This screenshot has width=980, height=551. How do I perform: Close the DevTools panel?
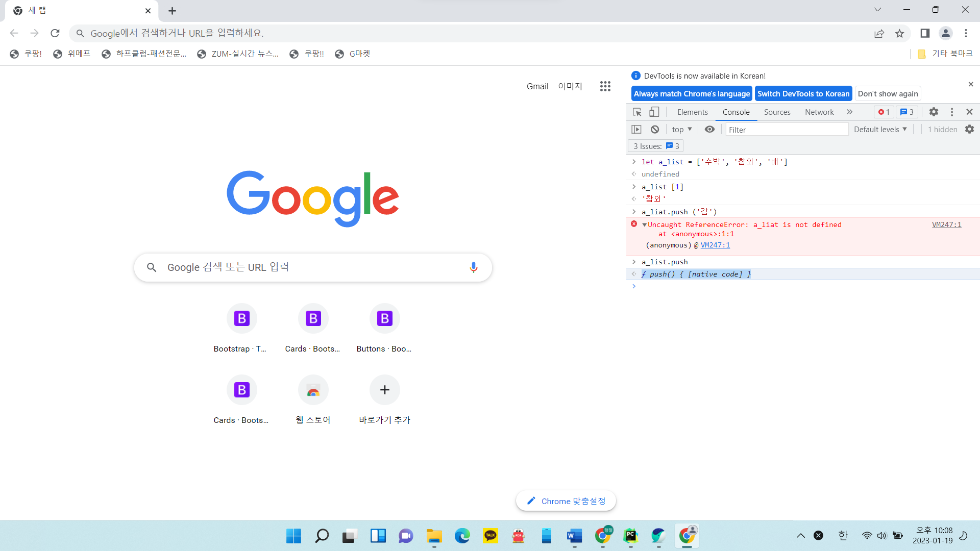969,112
